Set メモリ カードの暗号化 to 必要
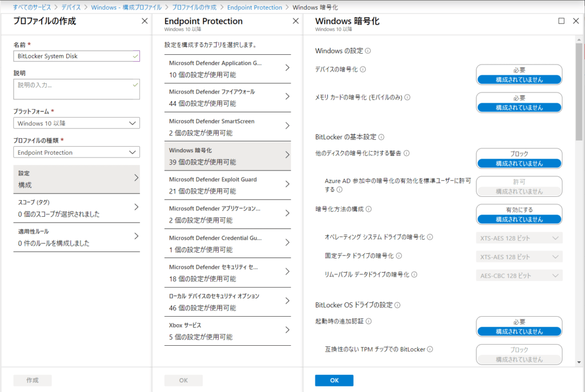The image size is (585, 392). point(519,98)
